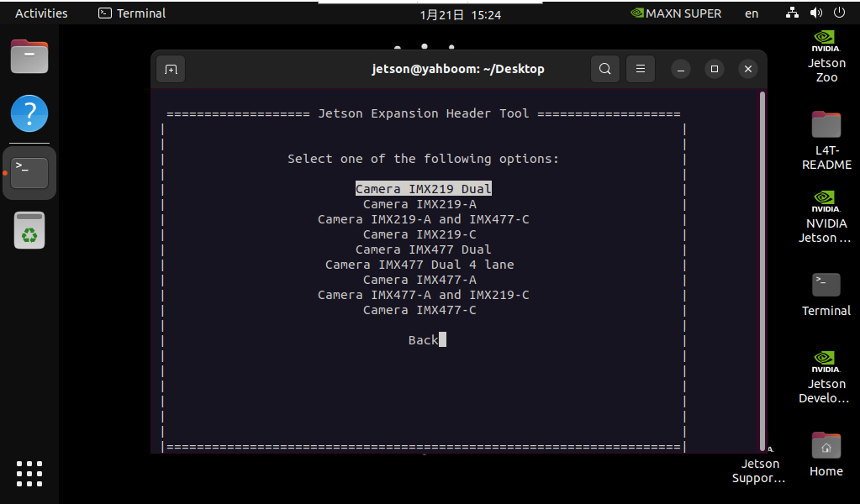Click the terminal vertical scrollbar
The image size is (860, 504).
point(762,271)
